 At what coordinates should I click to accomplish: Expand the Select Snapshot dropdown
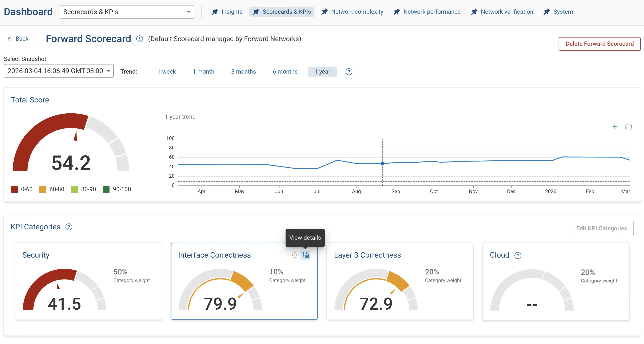[59, 71]
